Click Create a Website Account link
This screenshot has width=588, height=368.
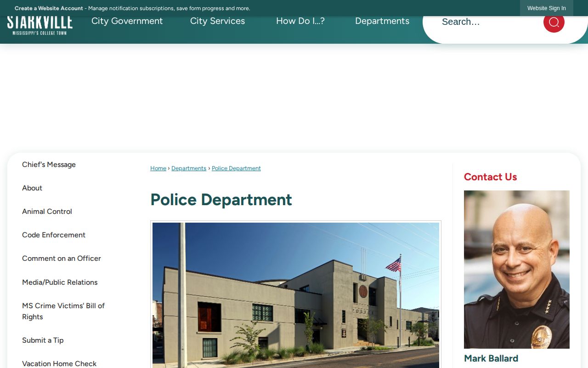click(x=49, y=8)
